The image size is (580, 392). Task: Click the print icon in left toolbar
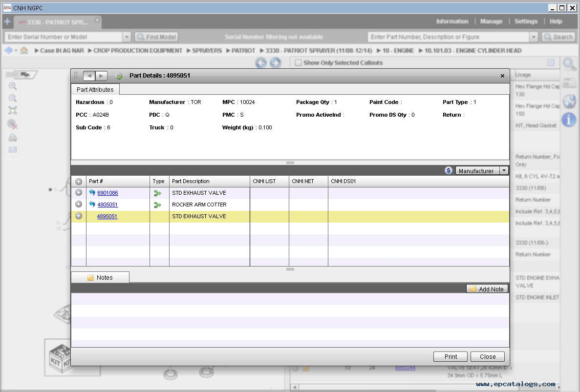13,138
